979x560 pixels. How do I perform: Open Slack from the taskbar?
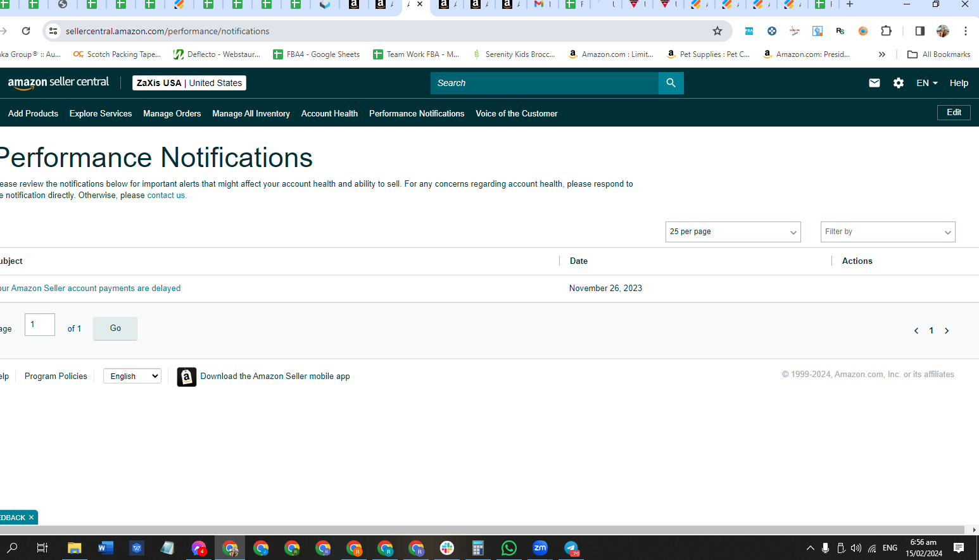point(447,548)
